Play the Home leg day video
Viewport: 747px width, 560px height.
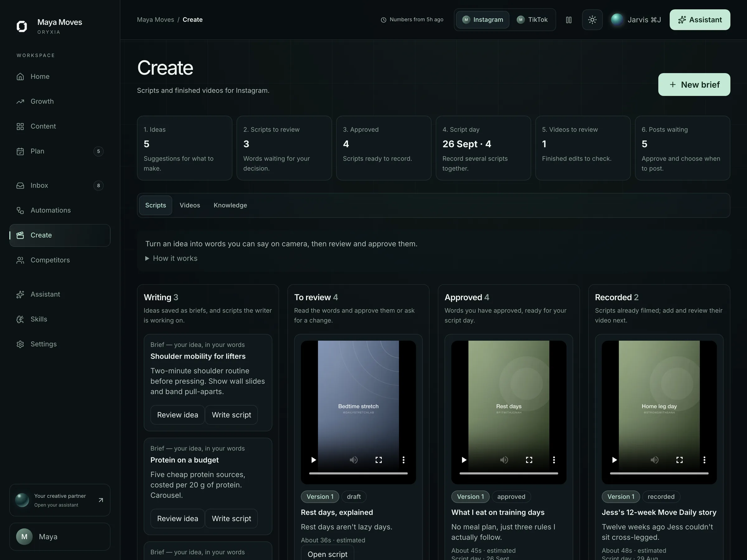point(614,460)
